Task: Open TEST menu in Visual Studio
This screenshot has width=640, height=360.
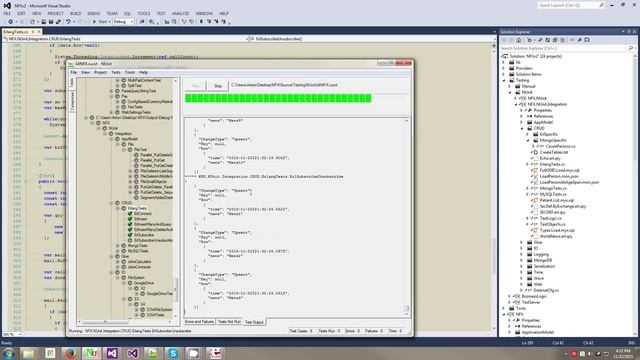Action: pos(161,13)
